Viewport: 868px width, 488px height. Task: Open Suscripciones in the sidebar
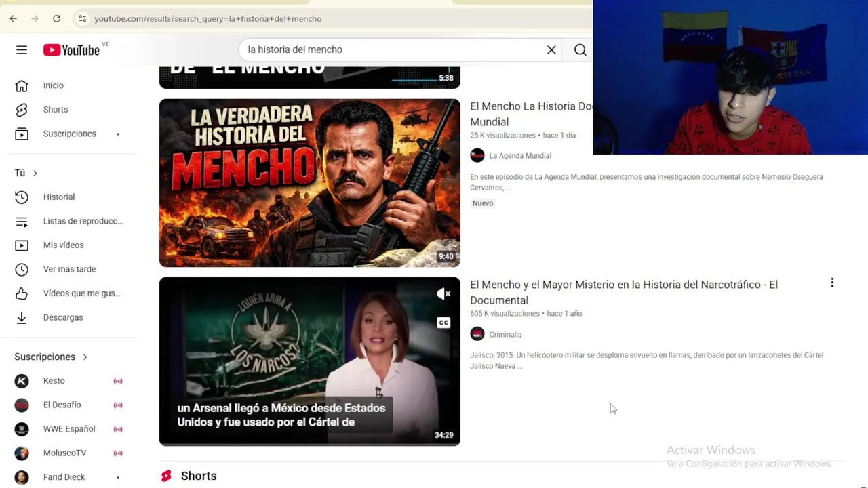tap(69, 134)
